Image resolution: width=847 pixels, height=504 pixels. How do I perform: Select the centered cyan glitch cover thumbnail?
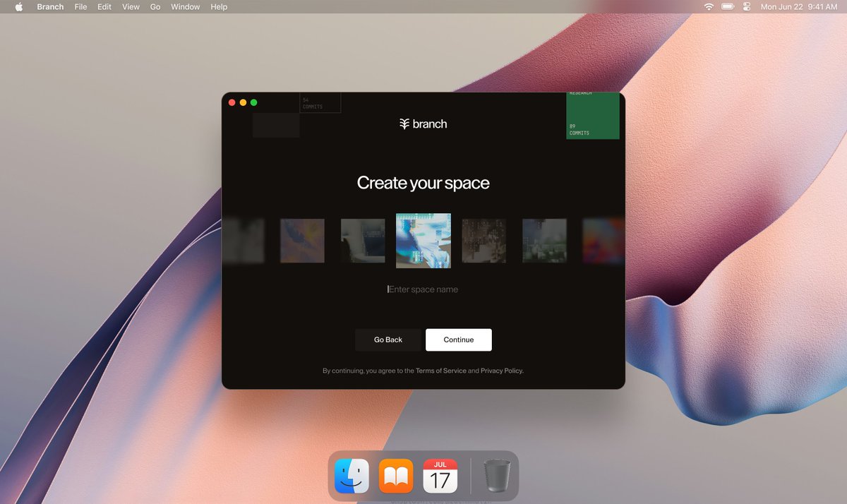[x=423, y=241]
